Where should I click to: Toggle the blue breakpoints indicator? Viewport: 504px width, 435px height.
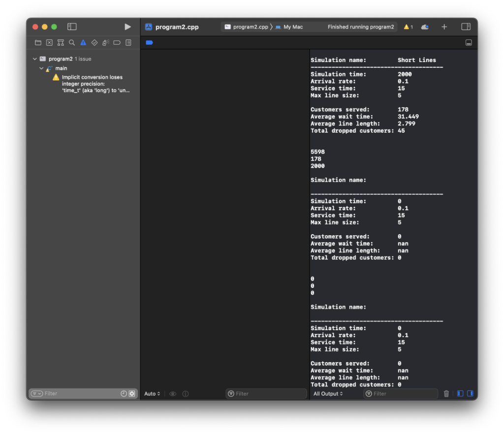(149, 42)
